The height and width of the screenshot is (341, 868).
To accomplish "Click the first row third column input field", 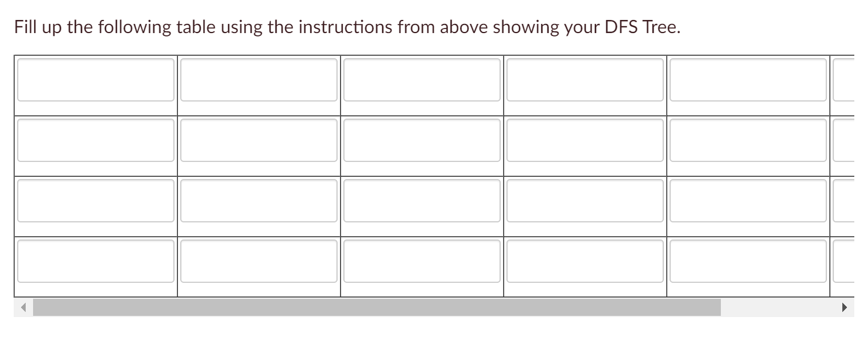I will [421, 80].
